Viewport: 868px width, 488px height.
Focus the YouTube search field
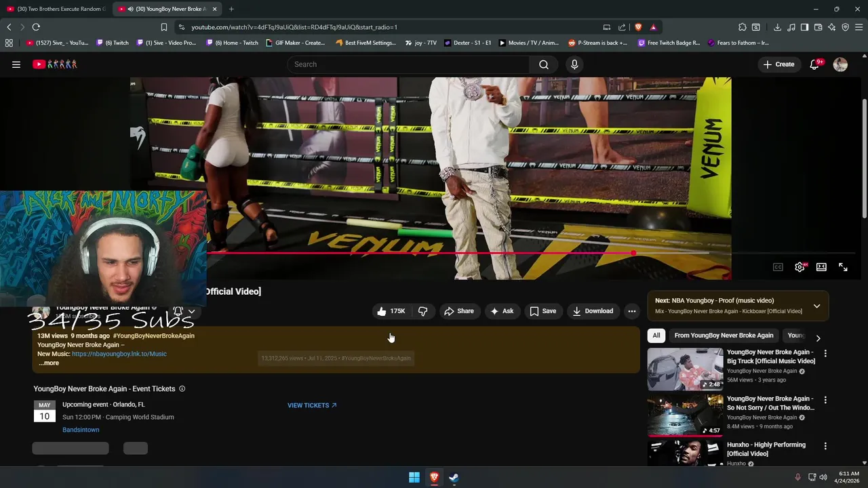click(408, 64)
